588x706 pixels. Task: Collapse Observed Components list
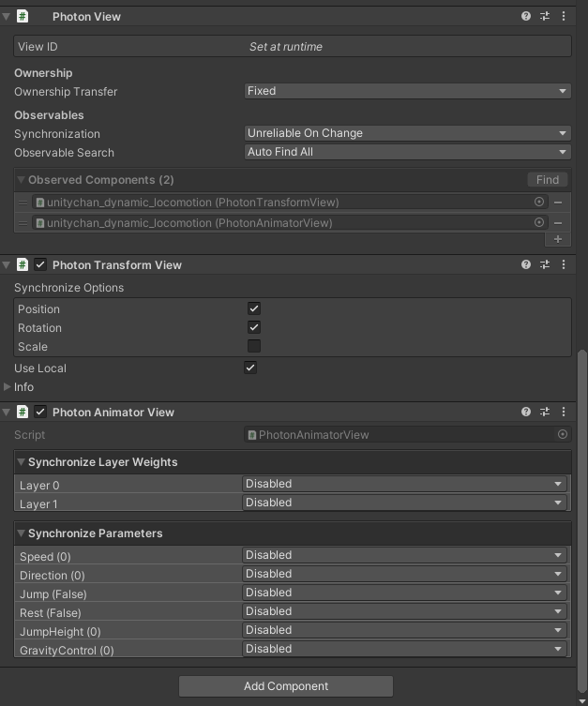coord(21,180)
